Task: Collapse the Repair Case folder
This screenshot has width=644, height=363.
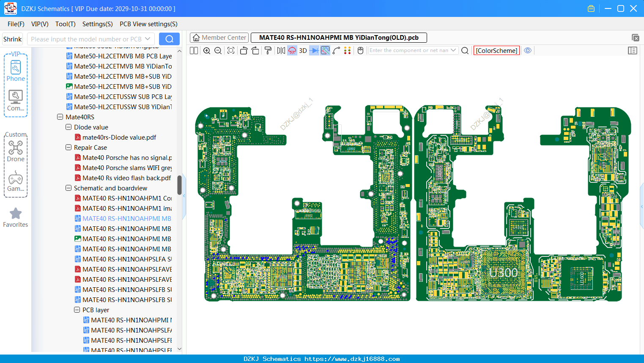Action: pos(69,147)
